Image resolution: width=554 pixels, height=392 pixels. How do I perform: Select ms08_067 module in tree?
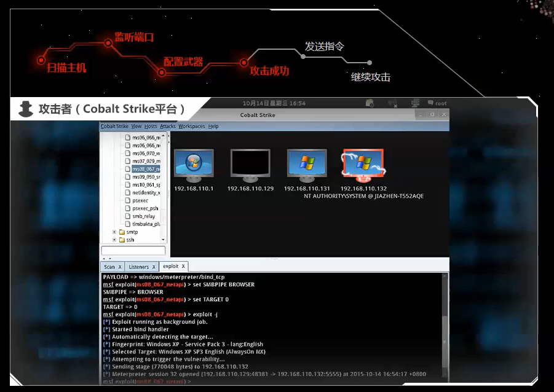click(x=146, y=169)
